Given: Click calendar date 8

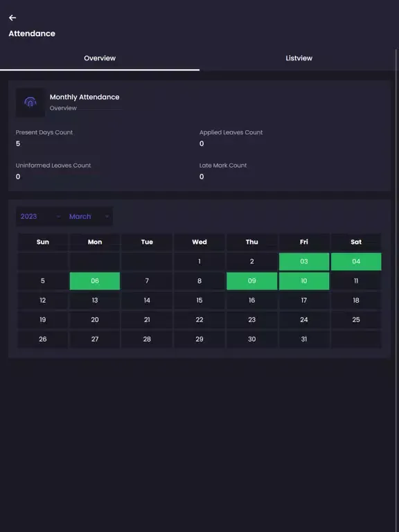Looking at the screenshot, I should point(199,281).
